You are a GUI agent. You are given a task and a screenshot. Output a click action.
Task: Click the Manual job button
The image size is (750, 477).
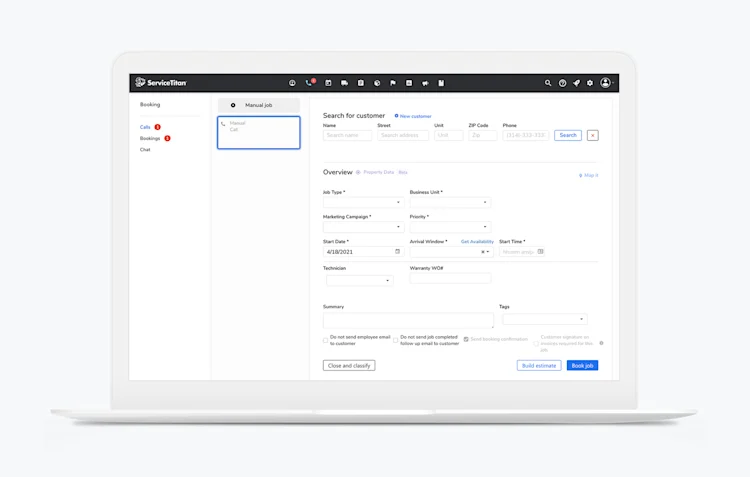click(259, 105)
